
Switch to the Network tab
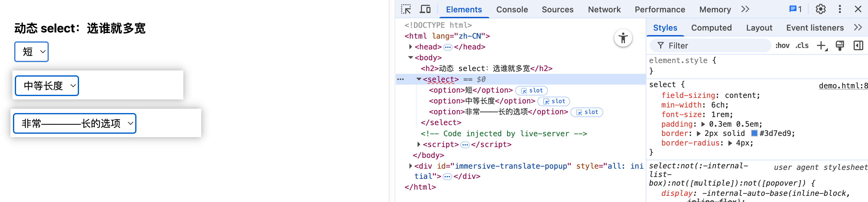click(x=604, y=10)
